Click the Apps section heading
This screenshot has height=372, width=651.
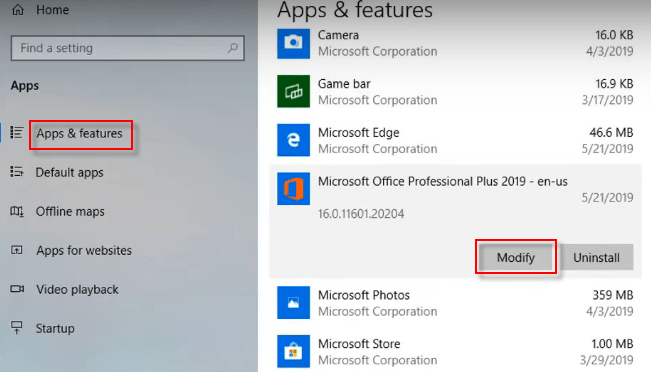[25, 86]
